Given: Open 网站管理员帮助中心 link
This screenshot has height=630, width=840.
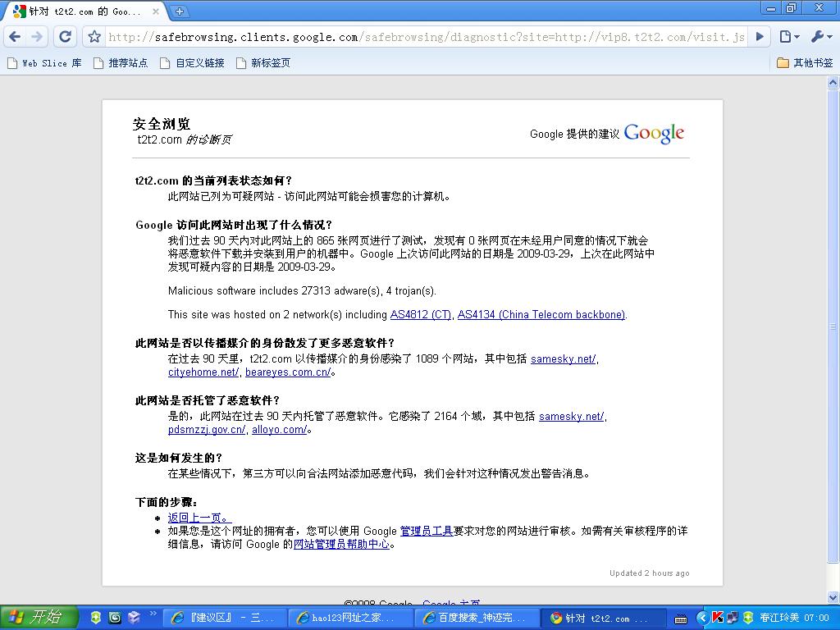Looking at the screenshot, I should tap(341, 545).
